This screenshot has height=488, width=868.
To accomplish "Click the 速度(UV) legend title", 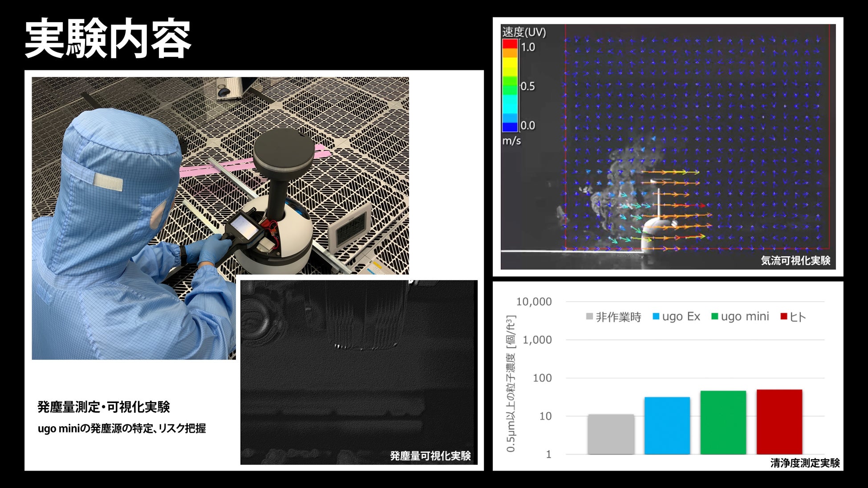I will (x=524, y=32).
